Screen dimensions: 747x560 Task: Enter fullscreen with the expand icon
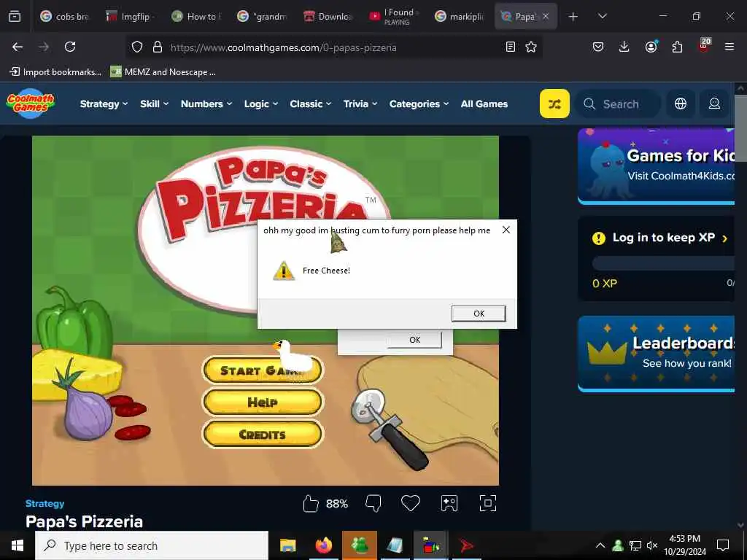click(488, 503)
